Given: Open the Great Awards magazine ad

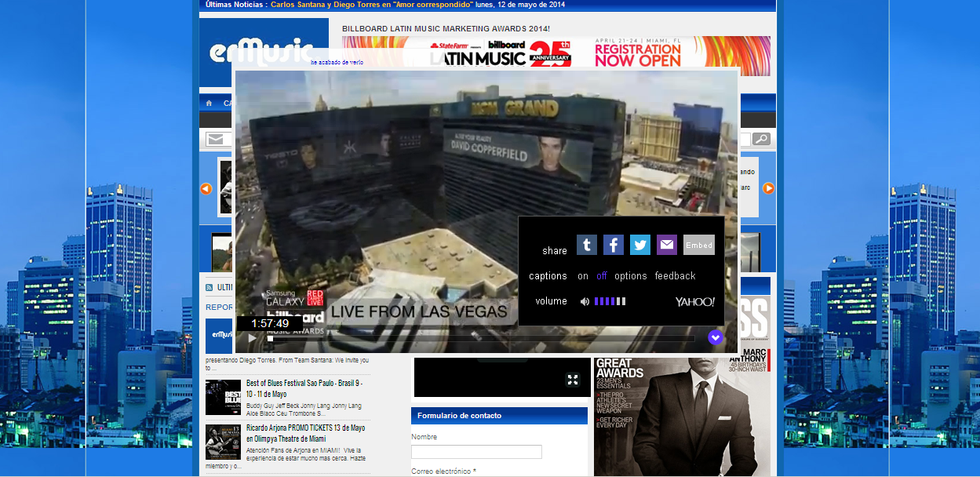Looking at the screenshot, I should pos(682,417).
